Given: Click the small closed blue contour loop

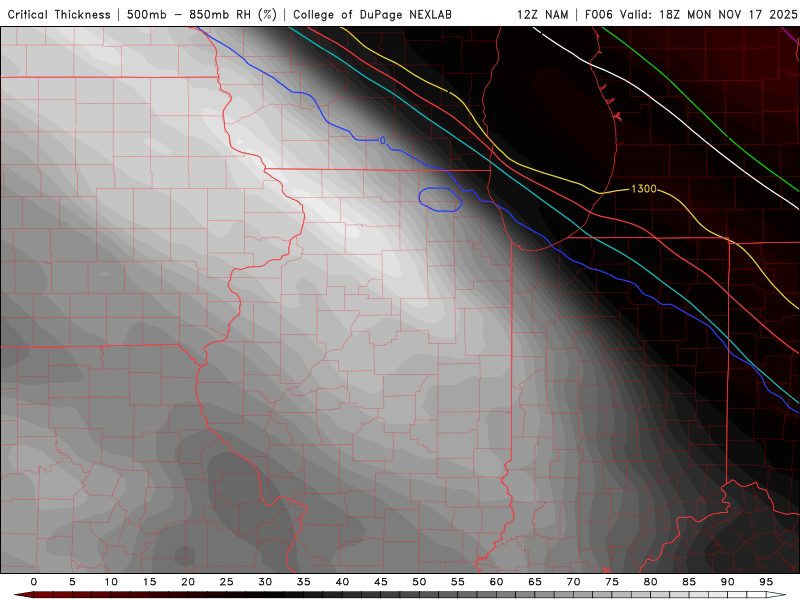Looking at the screenshot, I should [440, 199].
